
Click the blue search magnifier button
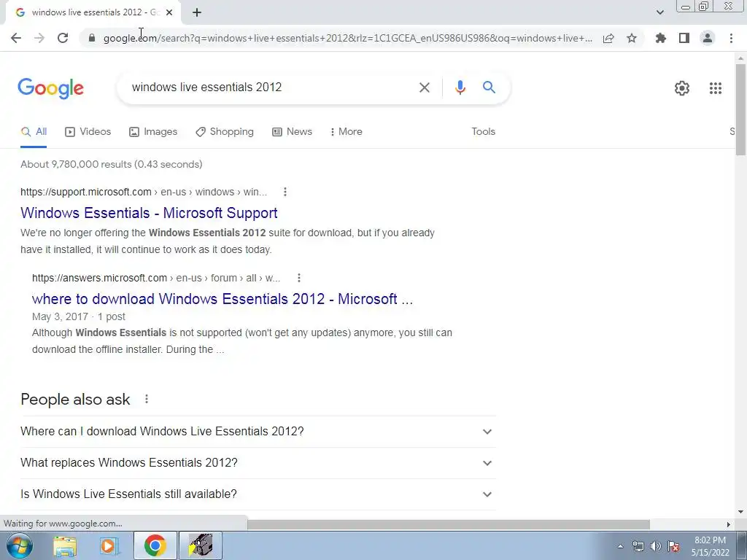click(x=489, y=87)
